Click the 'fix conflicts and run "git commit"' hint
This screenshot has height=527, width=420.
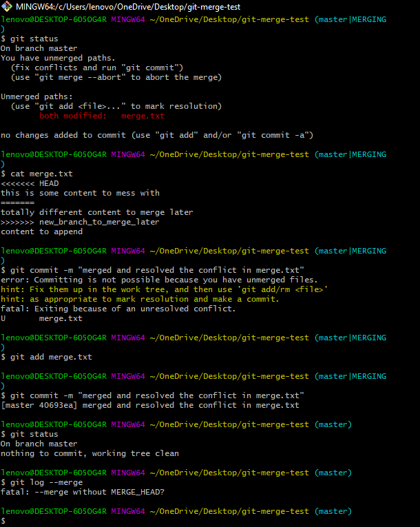pyautogui.click(x=97, y=68)
